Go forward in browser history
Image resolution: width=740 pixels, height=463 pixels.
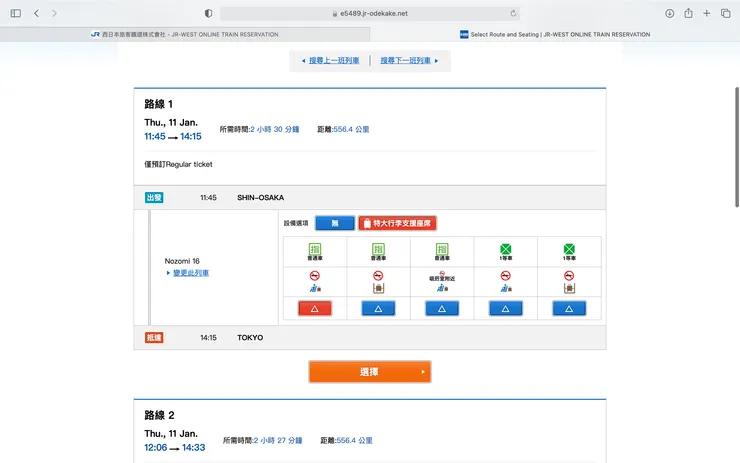point(54,13)
